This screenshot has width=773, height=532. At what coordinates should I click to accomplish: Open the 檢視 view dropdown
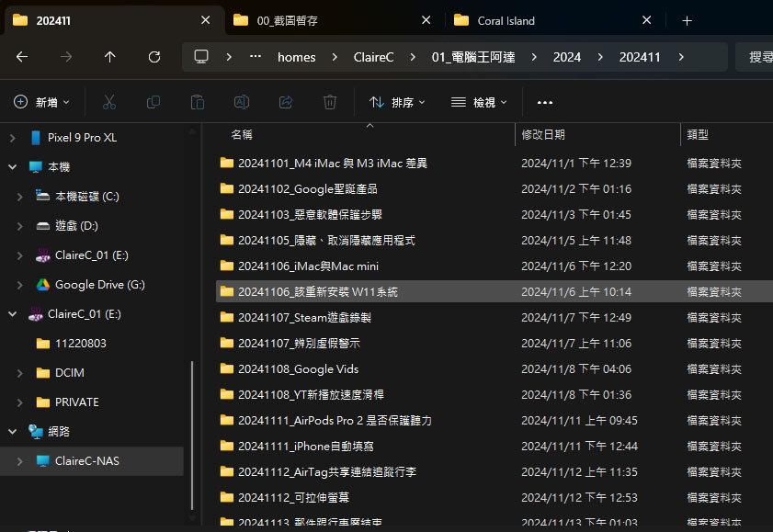(x=479, y=102)
